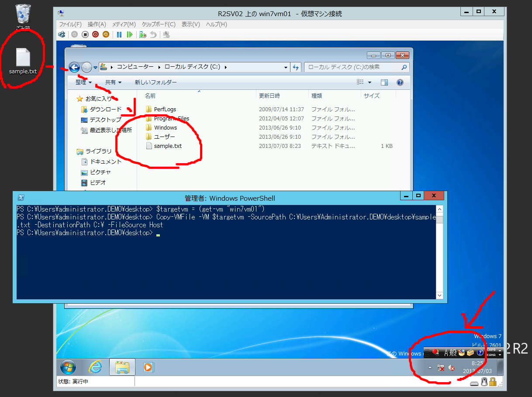The height and width of the screenshot is (397, 532).
Task: Open the メディア(M) menu
Action: (x=124, y=24)
